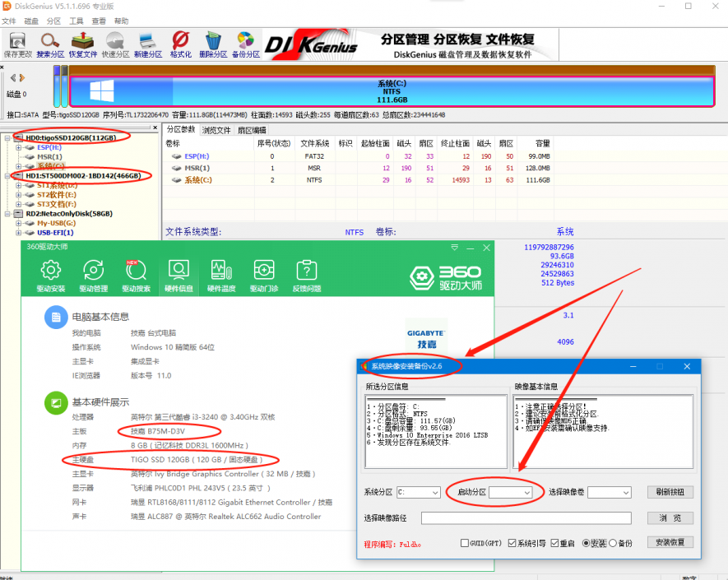Open the 文件 menu

coord(9,21)
